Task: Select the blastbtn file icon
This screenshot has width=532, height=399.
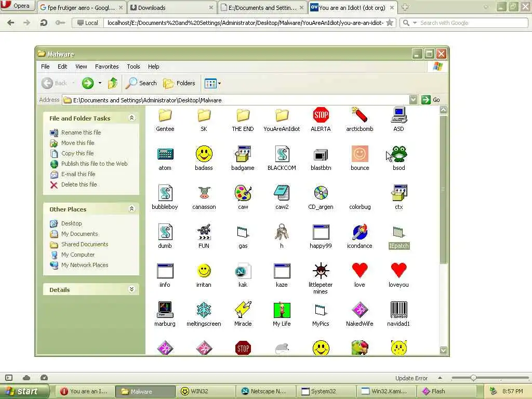Action: [321, 154]
